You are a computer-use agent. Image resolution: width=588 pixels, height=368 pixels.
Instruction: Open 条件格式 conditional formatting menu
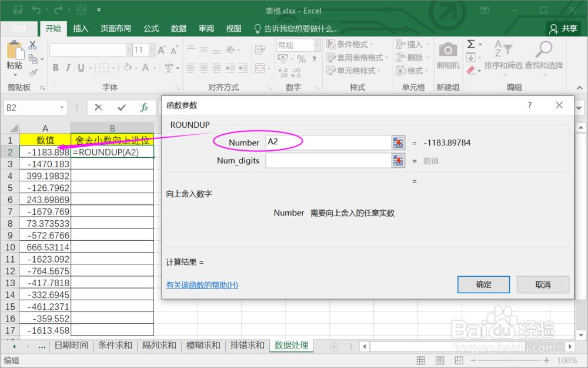pyautogui.click(x=349, y=44)
